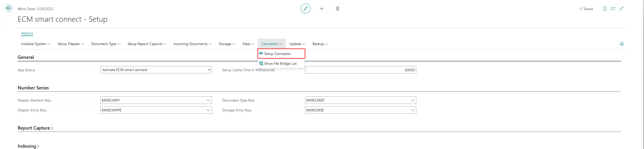The height and width of the screenshot is (149, 644).
Task: Click the plus icon to create new
Action: 321,9
